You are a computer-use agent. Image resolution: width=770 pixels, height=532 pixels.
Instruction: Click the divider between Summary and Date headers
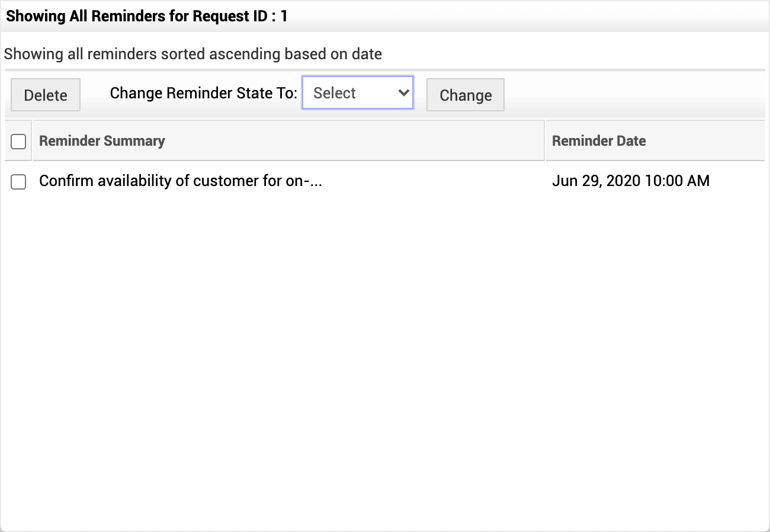[x=545, y=141]
